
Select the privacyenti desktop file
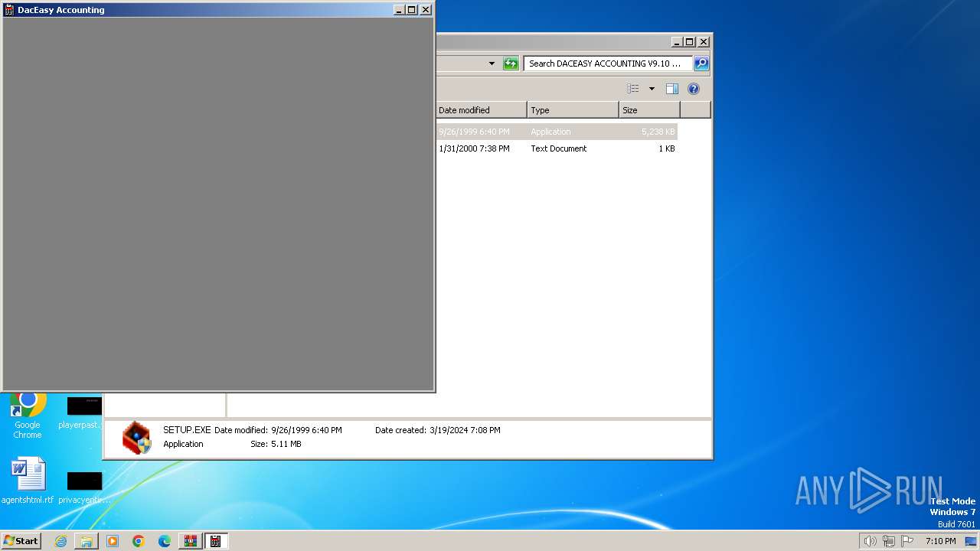coord(84,487)
